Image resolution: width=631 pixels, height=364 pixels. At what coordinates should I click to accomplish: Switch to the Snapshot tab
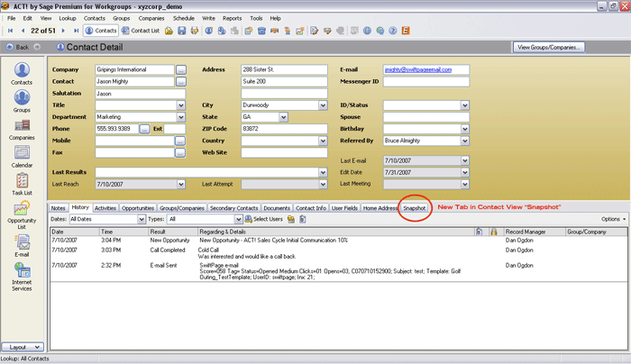tap(414, 208)
